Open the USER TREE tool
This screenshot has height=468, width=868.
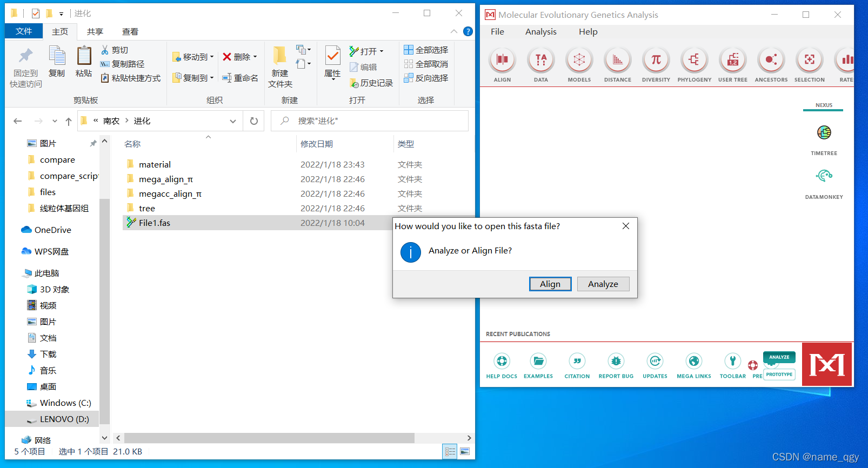733,60
